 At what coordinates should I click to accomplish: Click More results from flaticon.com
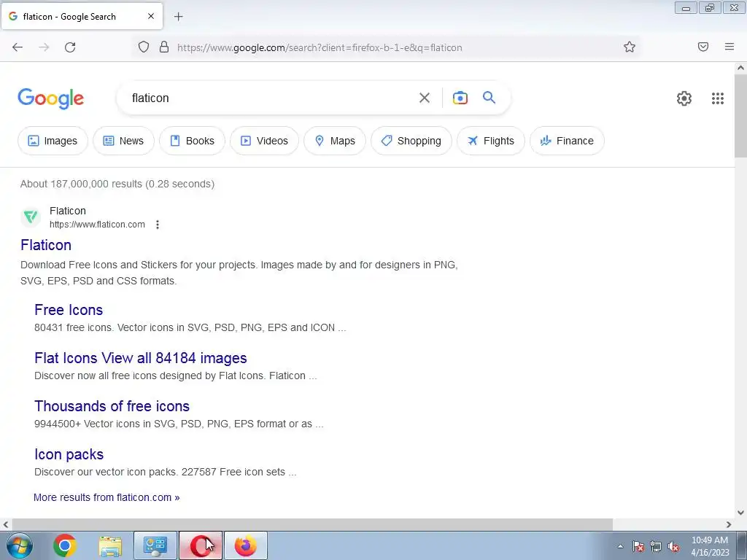[107, 497]
